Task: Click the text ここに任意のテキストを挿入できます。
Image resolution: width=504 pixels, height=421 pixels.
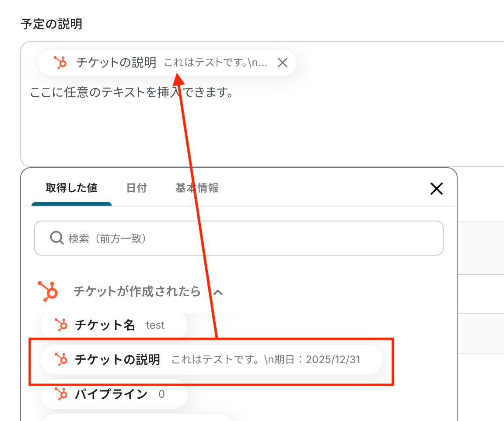Action: [x=131, y=92]
